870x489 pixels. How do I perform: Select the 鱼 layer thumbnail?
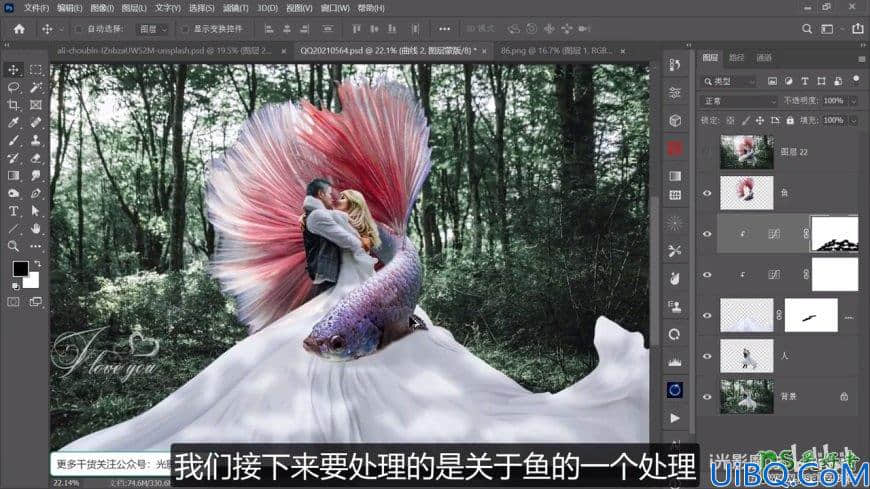pos(746,193)
